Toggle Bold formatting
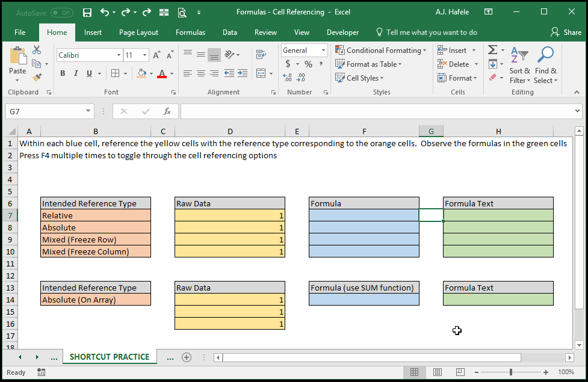 pyautogui.click(x=63, y=73)
